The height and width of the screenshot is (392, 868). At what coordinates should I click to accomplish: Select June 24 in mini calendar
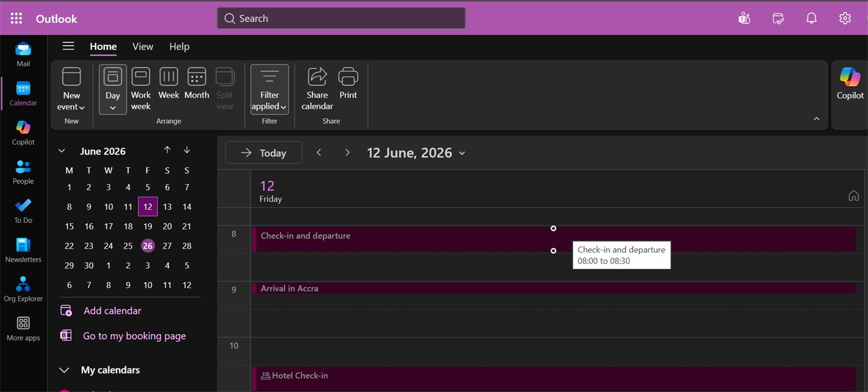coord(108,246)
